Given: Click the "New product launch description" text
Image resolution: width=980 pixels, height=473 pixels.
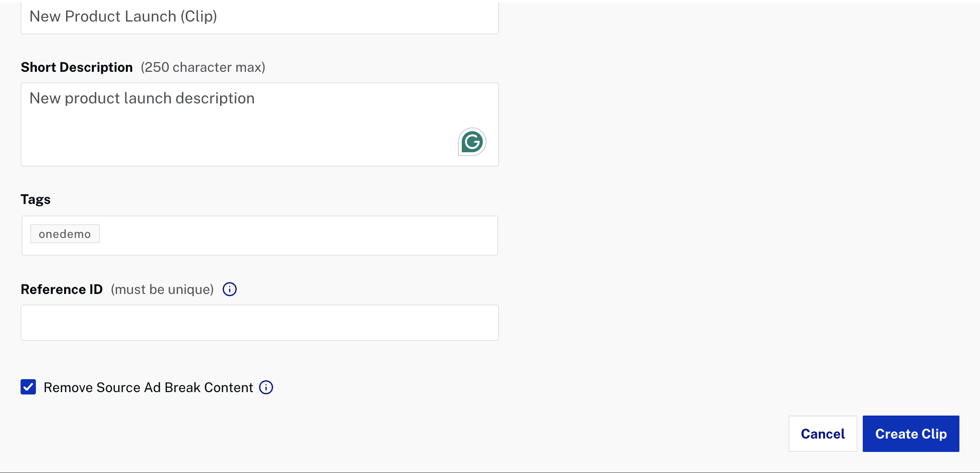Looking at the screenshot, I should [142, 98].
